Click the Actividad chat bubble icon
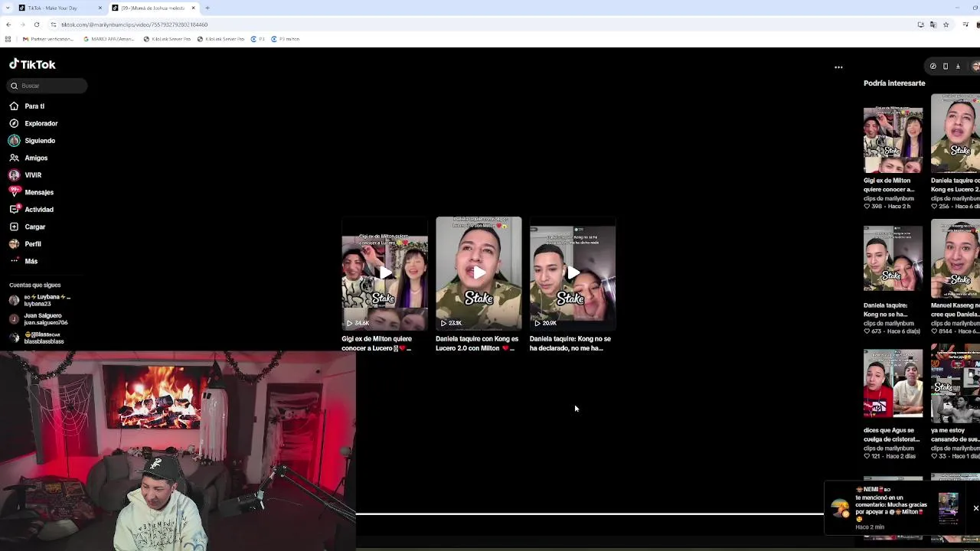 tap(14, 210)
